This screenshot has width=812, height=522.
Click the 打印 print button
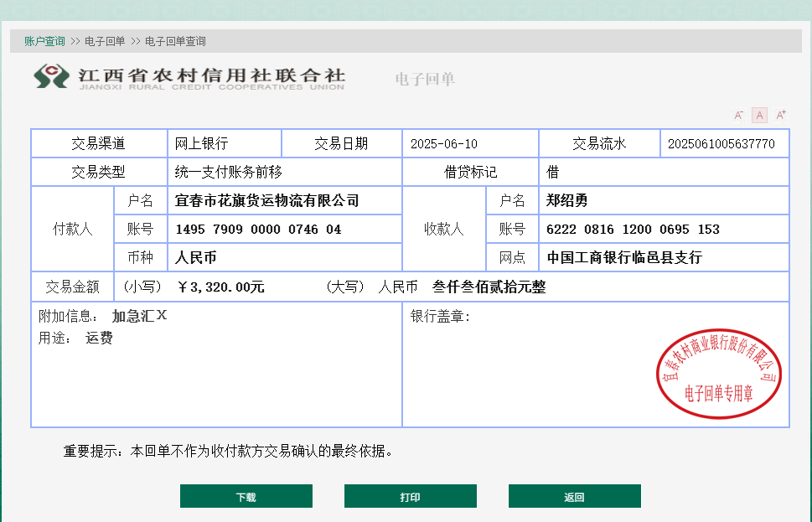(x=410, y=497)
